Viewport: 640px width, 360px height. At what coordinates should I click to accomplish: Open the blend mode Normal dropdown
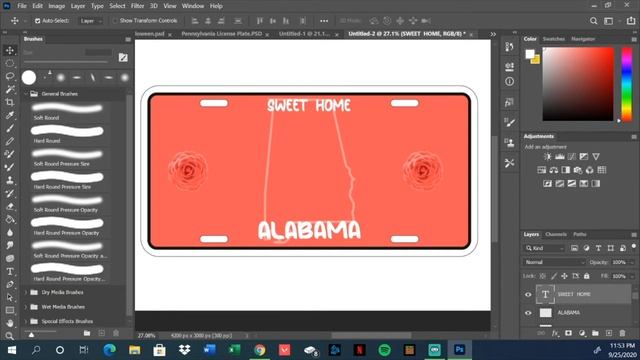click(554, 262)
